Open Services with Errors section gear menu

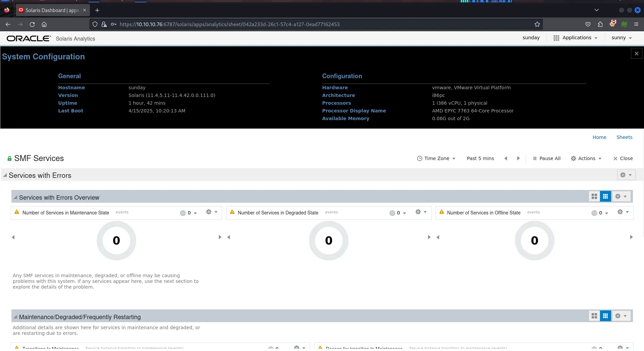pos(626,175)
